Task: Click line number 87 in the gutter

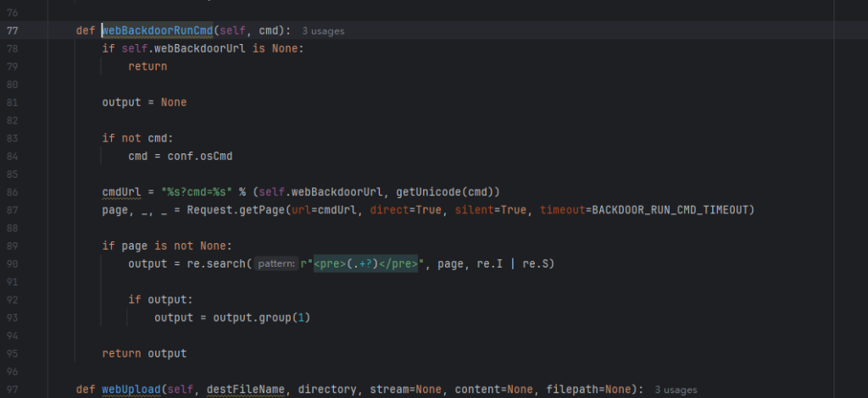Action: 13,210
